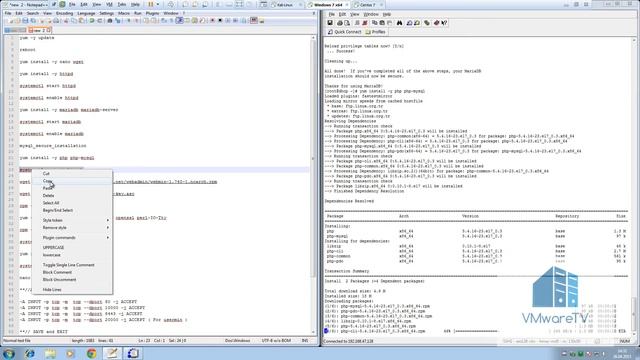This screenshot has width=640, height=360.
Task: Click the Notepad++ editor vertical scrollbar
Action: tap(313, 184)
